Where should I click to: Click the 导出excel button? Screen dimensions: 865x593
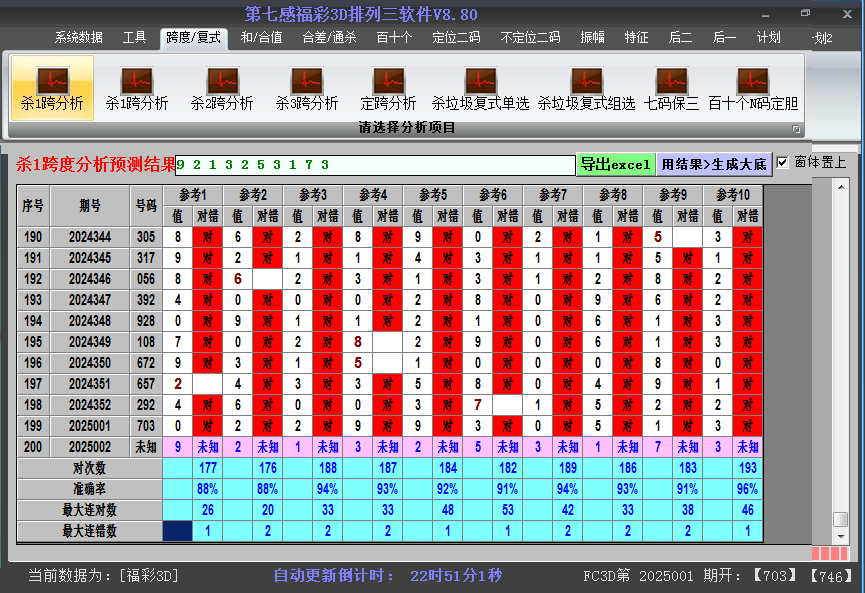[616, 164]
